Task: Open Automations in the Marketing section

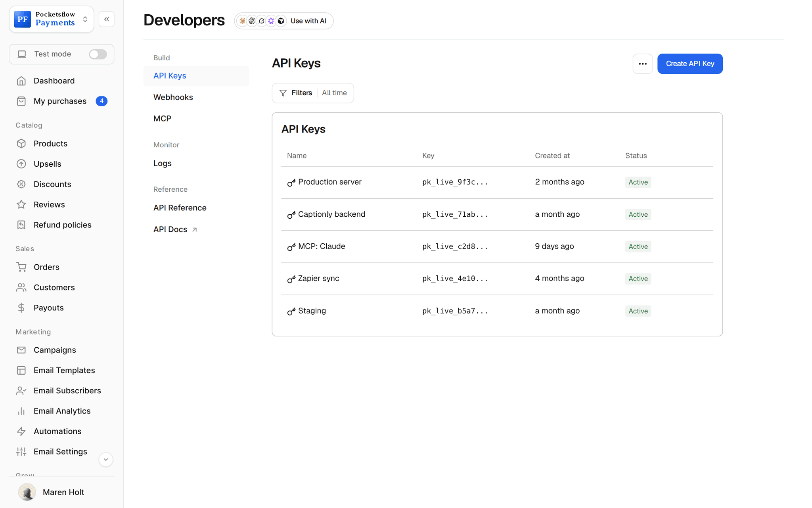Action: click(57, 431)
